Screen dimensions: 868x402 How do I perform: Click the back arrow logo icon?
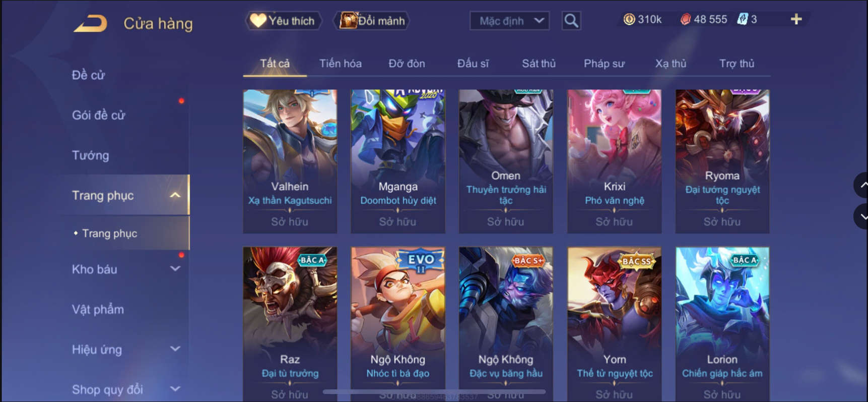click(x=91, y=23)
